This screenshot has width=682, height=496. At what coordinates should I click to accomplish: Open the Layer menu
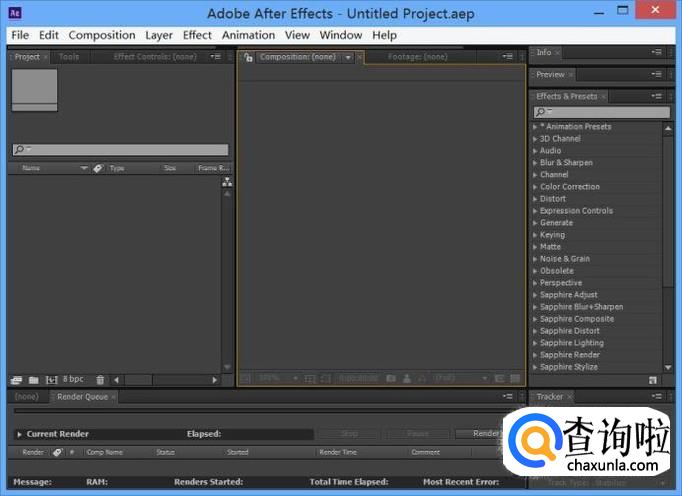pos(159,35)
